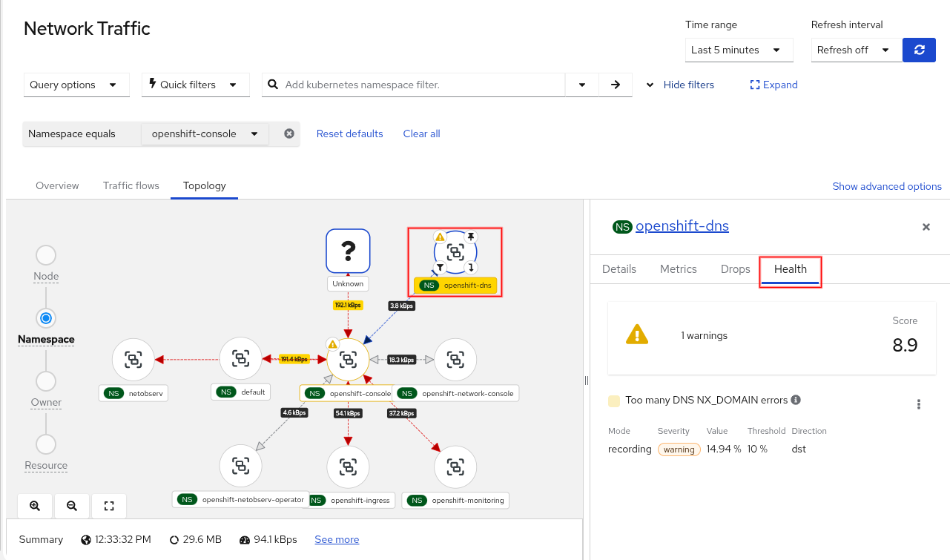950x560 pixels.
Task: Click the Unknown question mark node
Action: click(348, 251)
